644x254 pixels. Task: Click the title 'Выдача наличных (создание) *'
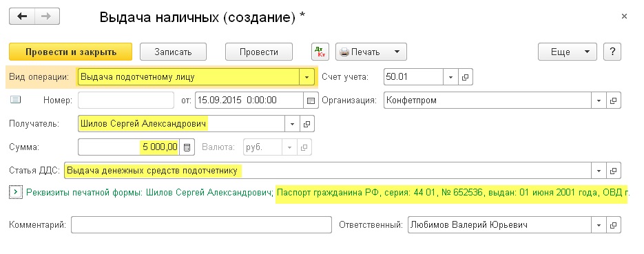click(x=203, y=17)
